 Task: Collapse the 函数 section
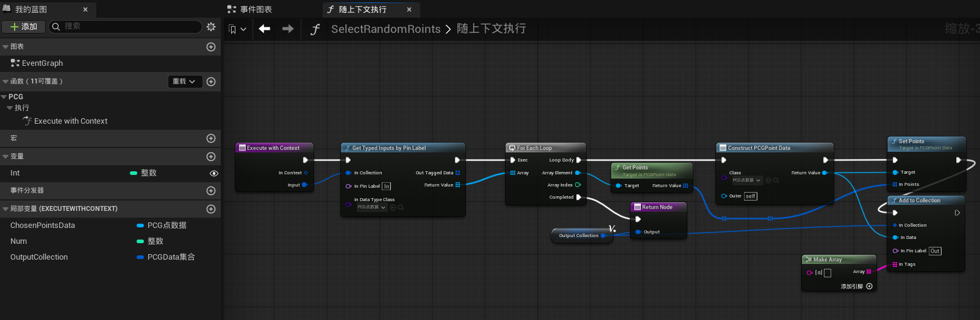5,82
